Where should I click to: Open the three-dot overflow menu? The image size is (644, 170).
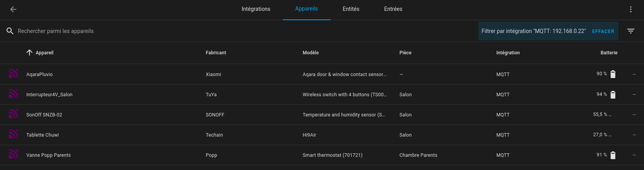(631, 9)
